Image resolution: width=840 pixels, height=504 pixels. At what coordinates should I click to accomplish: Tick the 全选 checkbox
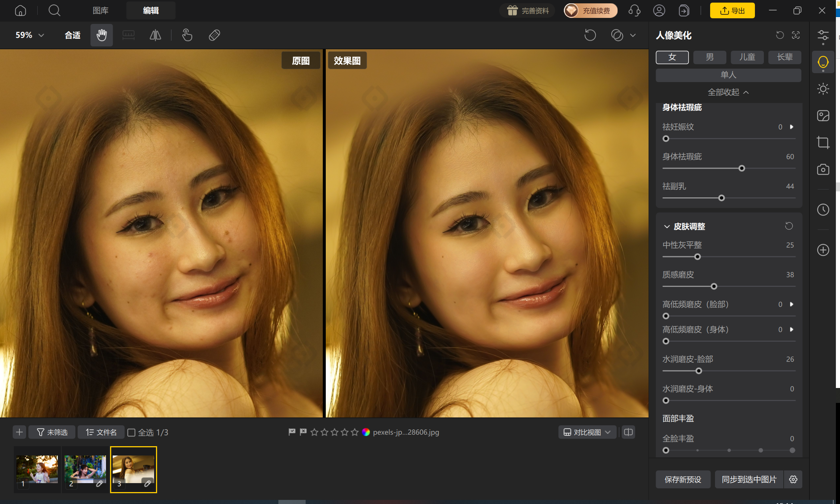pyautogui.click(x=131, y=432)
